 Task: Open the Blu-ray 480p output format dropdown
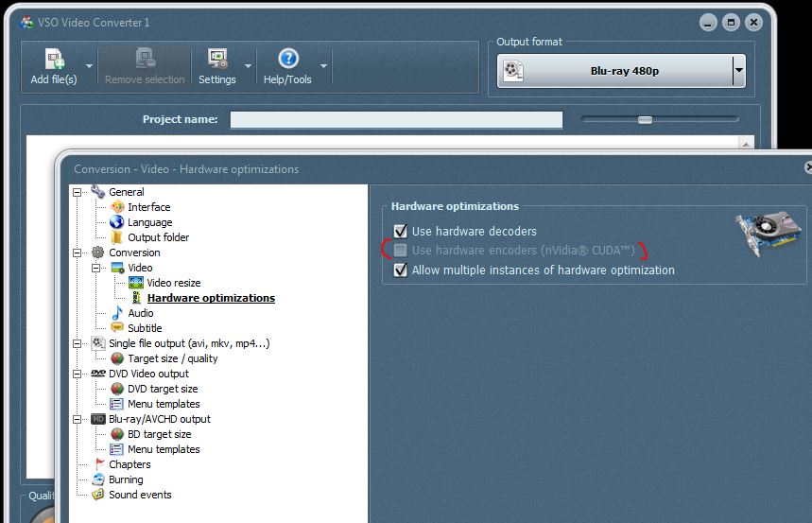739,71
